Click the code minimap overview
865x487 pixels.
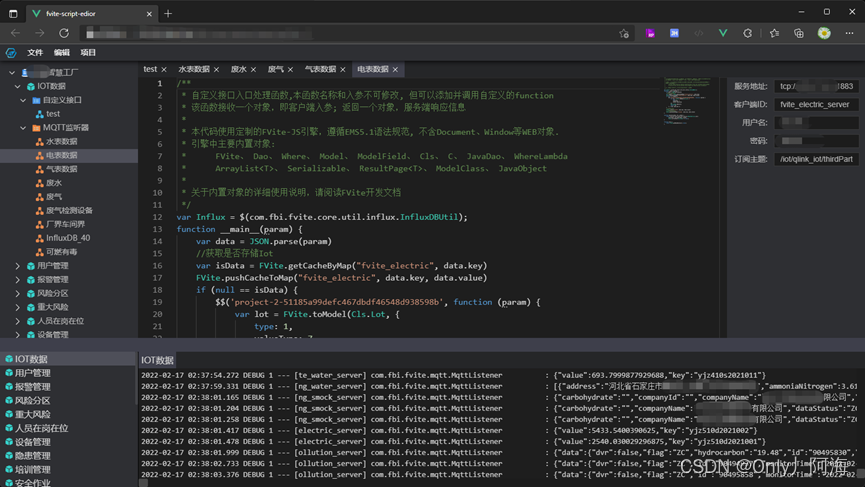click(x=688, y=99)
